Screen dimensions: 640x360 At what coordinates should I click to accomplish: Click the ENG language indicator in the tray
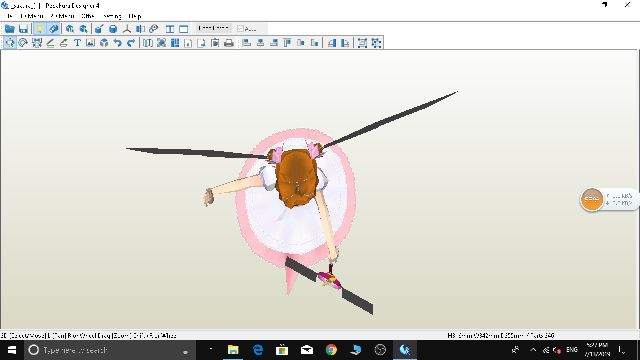(x=572, y=350)
